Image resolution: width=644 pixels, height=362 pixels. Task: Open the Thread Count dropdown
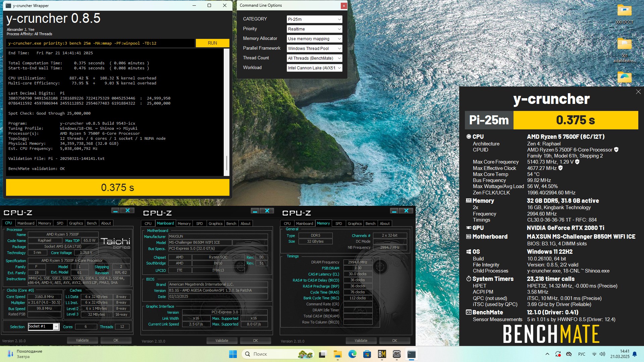(314, 58)
